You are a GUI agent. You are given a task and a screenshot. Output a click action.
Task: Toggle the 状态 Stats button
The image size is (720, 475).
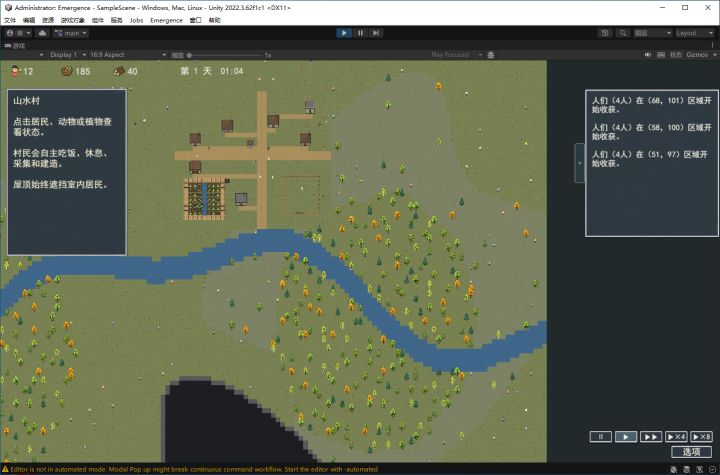coord(675,55)
